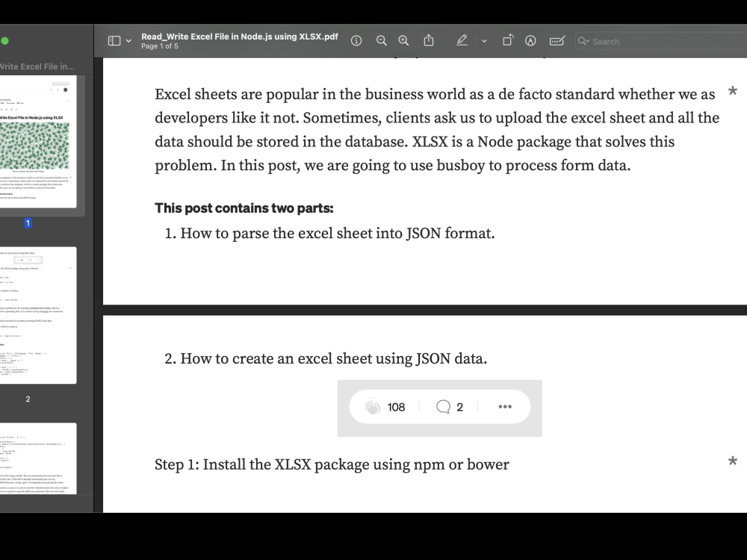This screenshot has height=560, width=747.
Task: Click the clap count 108
Action: click(x=396, y=407)
